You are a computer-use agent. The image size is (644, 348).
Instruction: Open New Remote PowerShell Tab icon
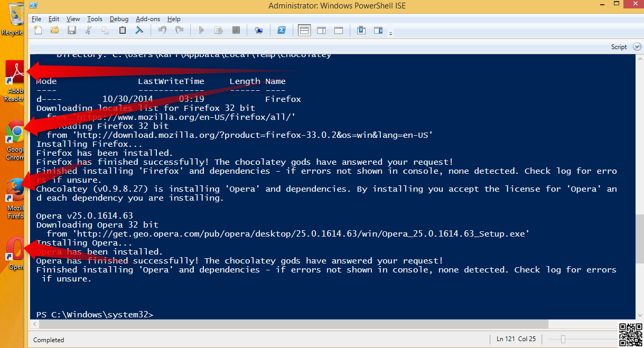pos(258,31)
